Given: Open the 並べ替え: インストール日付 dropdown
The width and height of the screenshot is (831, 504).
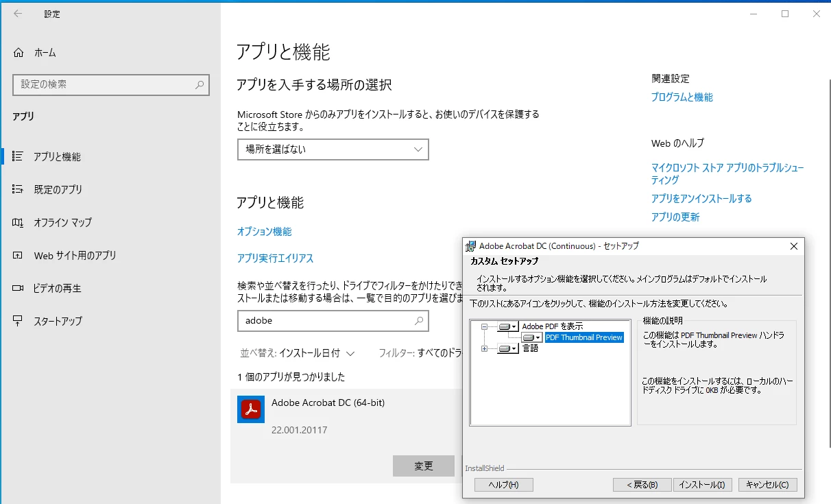Looking at the screenshot, I should pyautogui.click(x=298, y=353).
